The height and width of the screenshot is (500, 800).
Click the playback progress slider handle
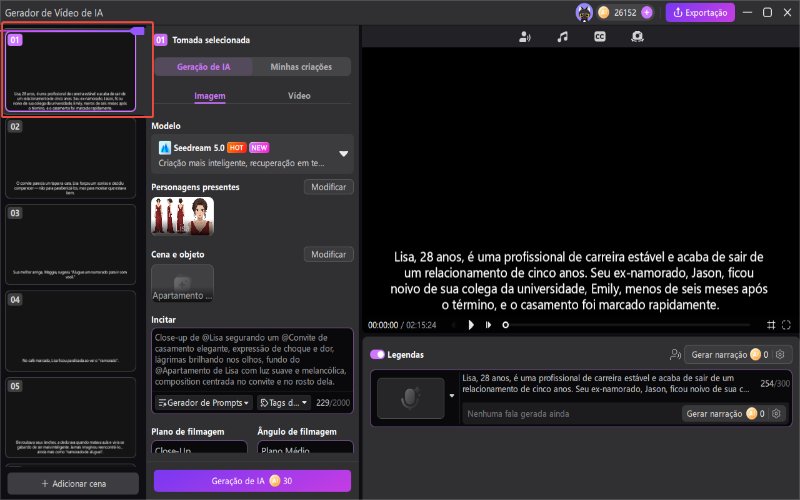[505, 325]
